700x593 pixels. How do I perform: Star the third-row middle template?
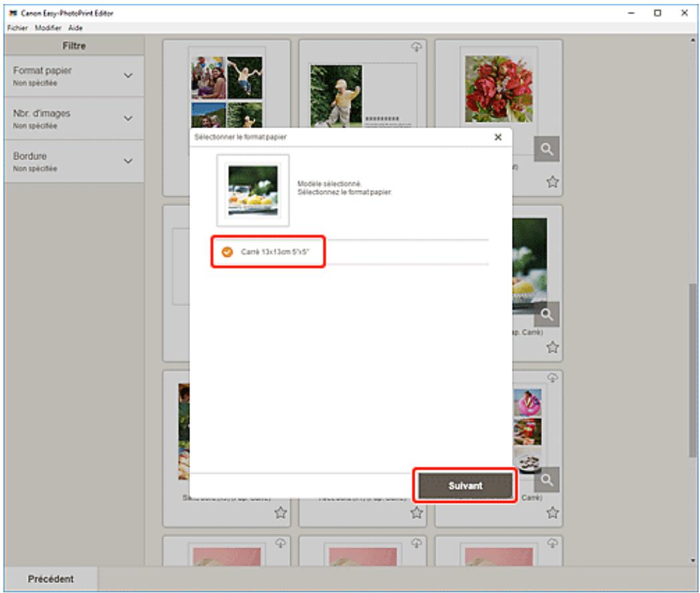(x=416, y=513)
